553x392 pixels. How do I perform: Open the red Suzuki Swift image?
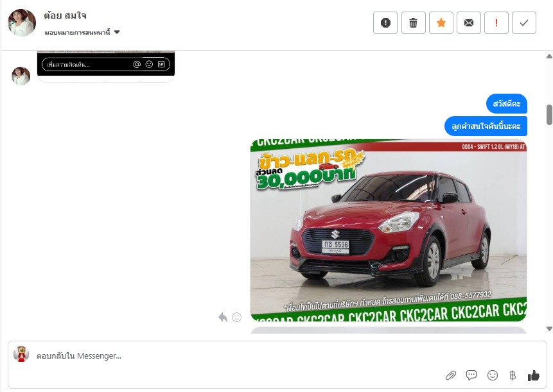pos(389,229)
